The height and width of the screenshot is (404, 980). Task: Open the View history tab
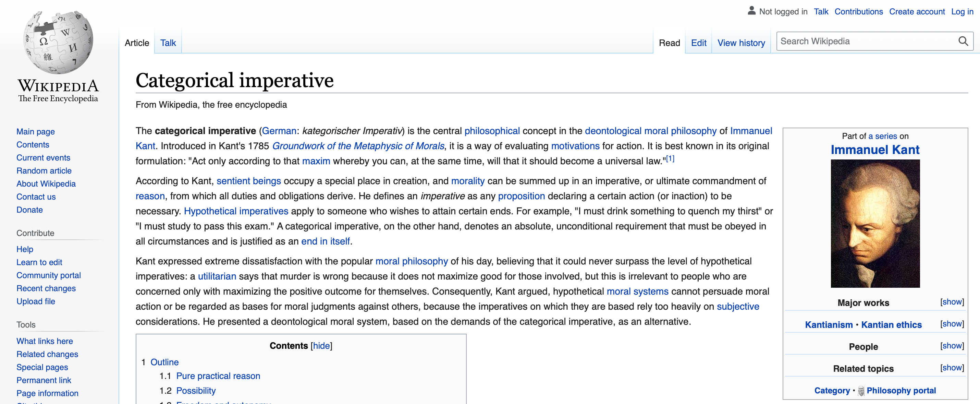pos(741,43)
